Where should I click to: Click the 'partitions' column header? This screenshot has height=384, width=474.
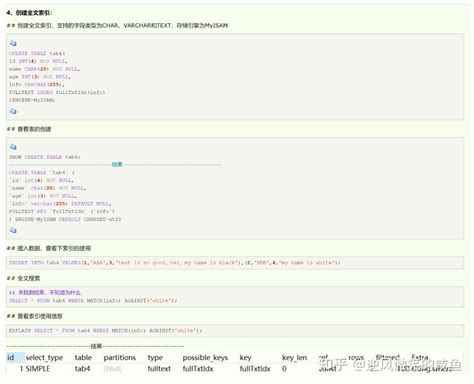click(x=120, y=358)
